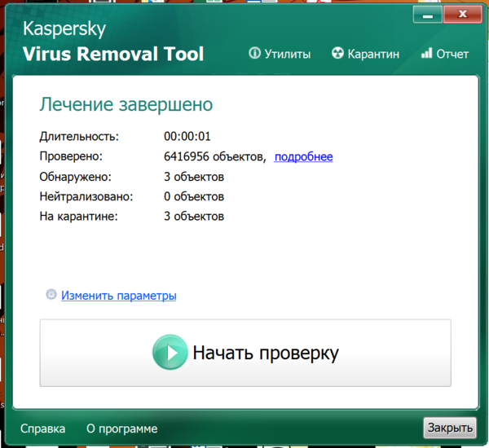Click the Лечение завершено heading
Screen dimensions: 489x448
click(x=126, y=104)
